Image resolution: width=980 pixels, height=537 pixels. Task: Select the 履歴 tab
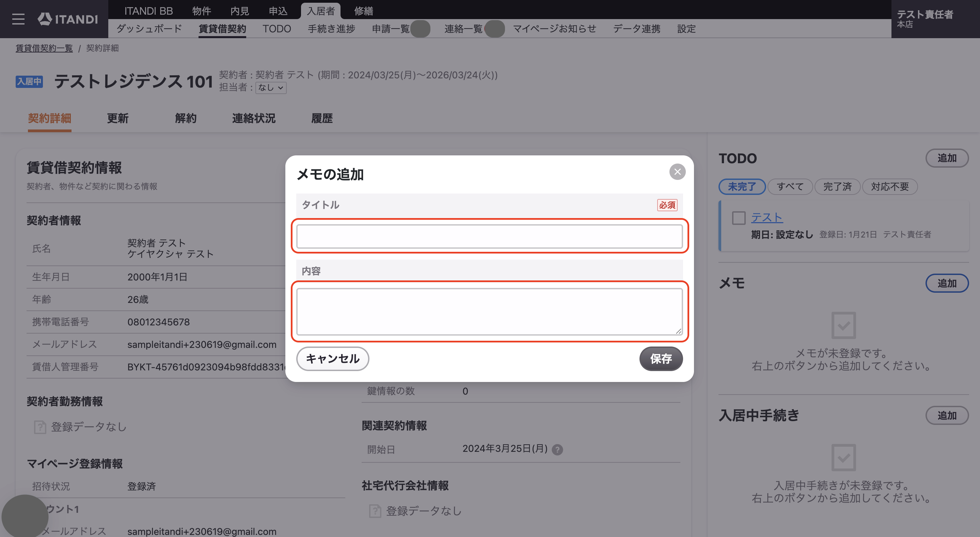point(322,118)
